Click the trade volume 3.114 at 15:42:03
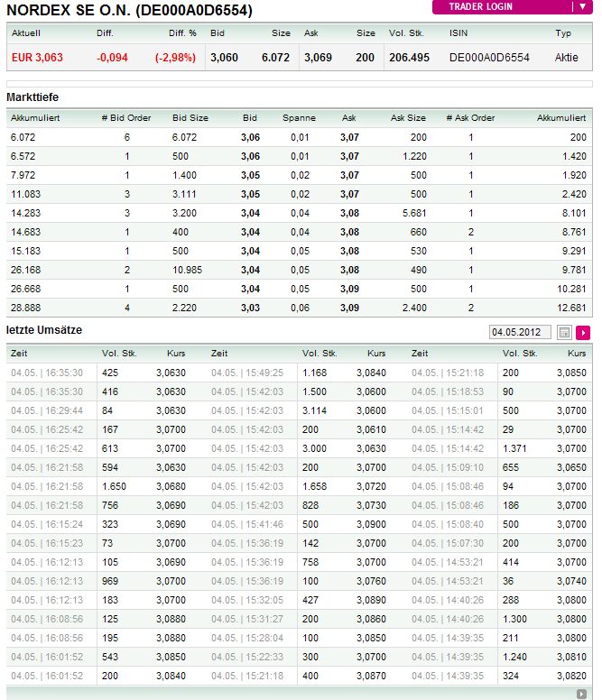 (314, 410)
